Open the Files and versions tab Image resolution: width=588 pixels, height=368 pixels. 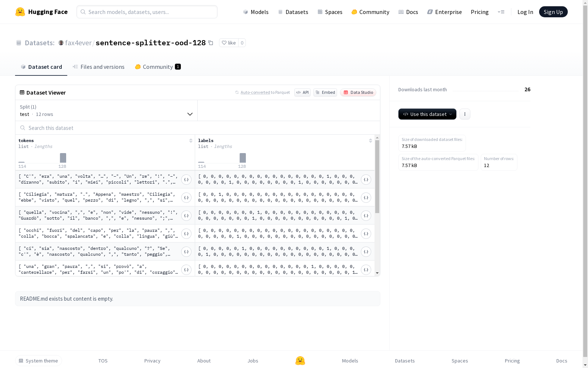[98, 67]
